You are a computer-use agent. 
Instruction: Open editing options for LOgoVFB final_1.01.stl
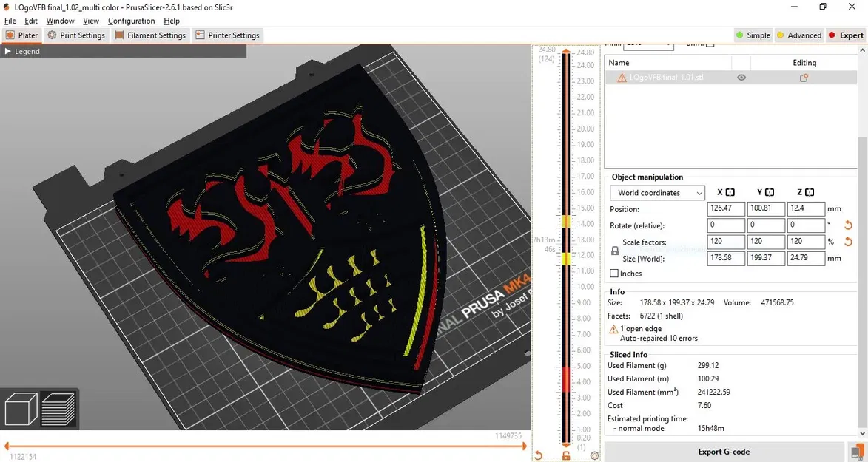pyautogui.click(x=804, y=78)
